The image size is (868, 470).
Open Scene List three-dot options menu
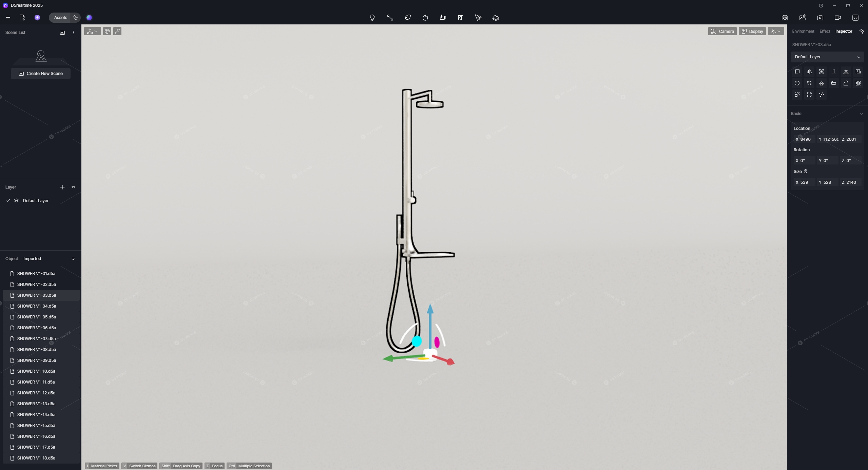73,33
